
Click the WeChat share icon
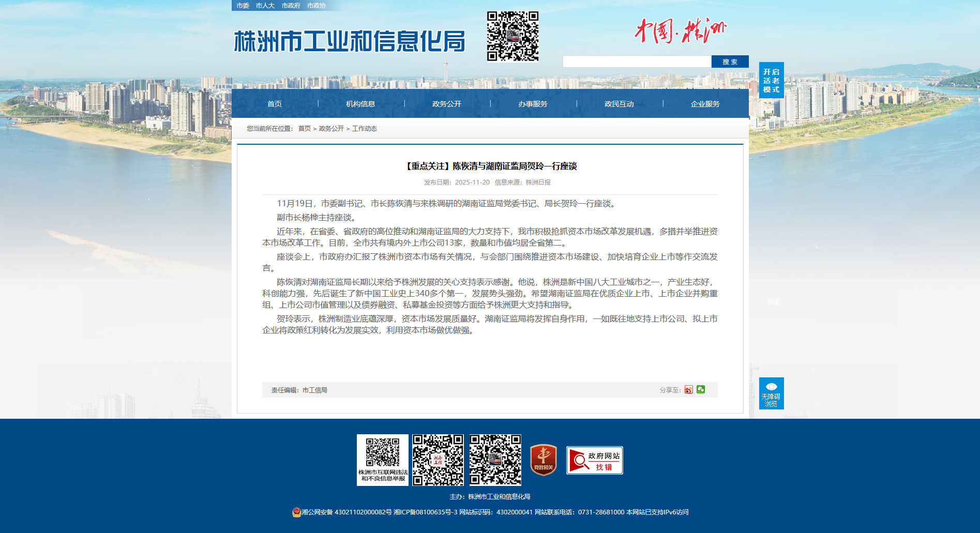pos(701,389)
